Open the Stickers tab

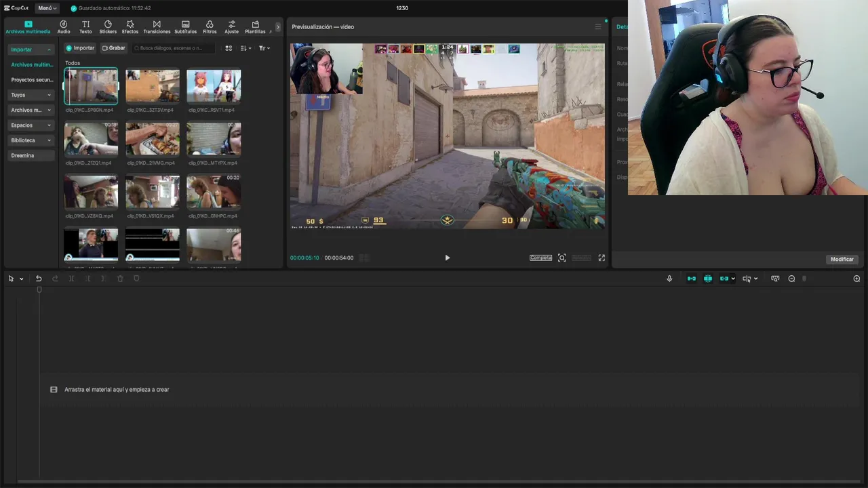point(108,27)
